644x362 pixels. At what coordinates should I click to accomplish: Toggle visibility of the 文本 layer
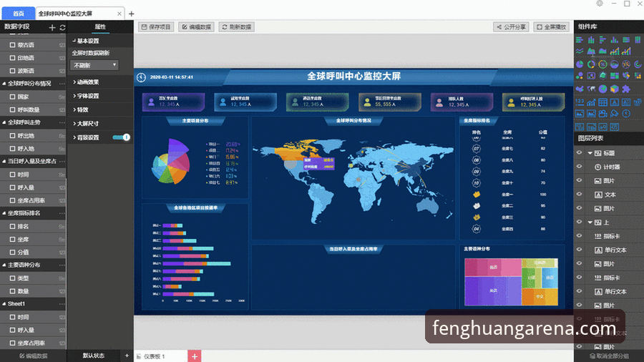pyautogui.click(x=579, y=194)
